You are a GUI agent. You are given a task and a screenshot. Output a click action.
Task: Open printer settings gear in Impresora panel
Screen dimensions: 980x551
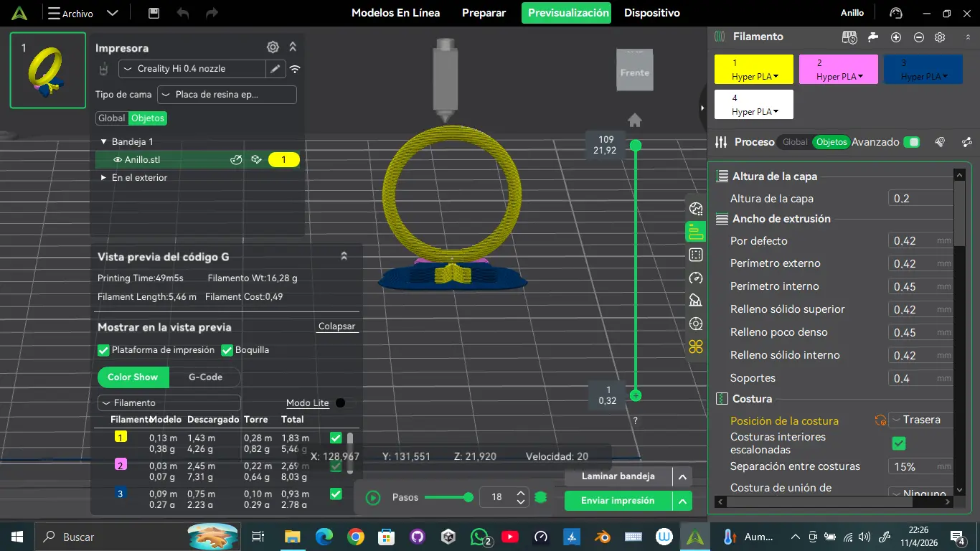(x=273, y=47)
